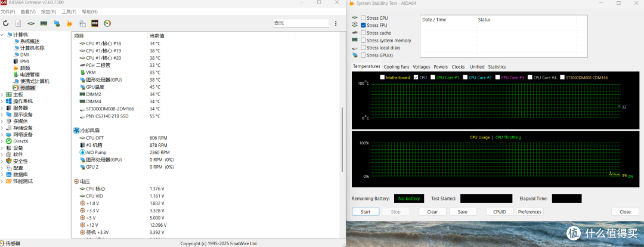Click the DirectX Xbox icon in the tree

point(8,141)
